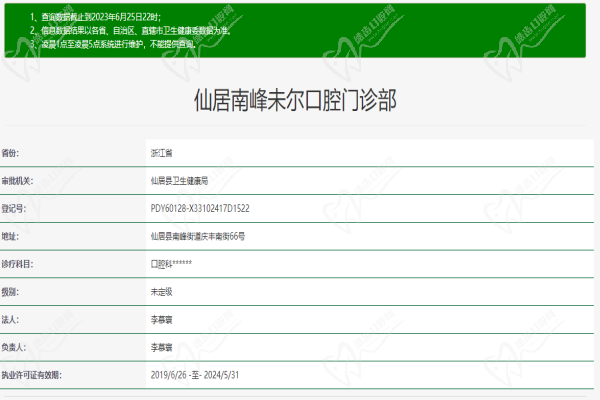Screen dimensions: 600x400
Task: Click the 省份 label
Action: 10,153
